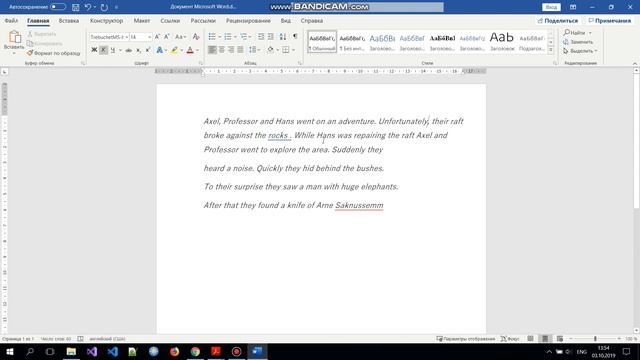
Task: Undo the last action
Action: [x=88, y=7]
